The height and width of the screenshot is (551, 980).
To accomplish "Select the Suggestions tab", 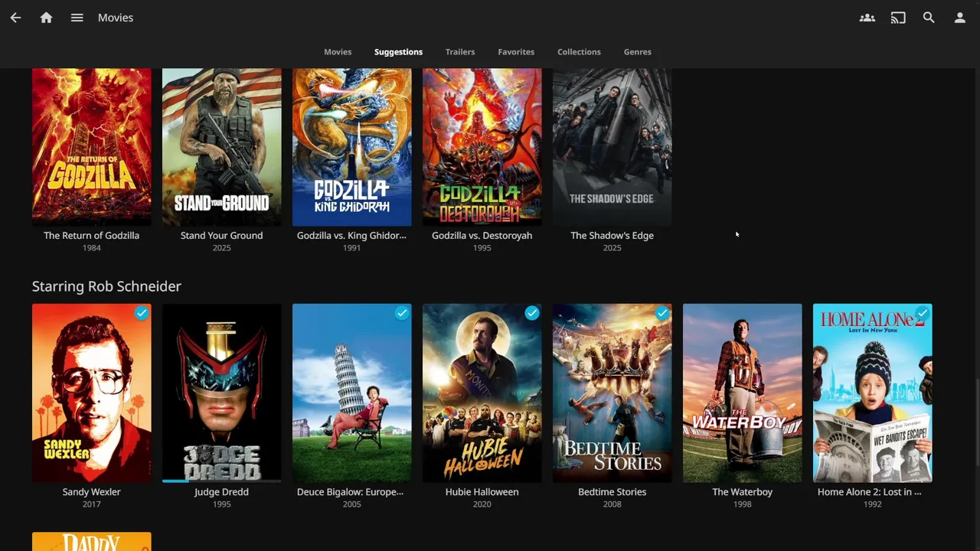I will (398, 52).
